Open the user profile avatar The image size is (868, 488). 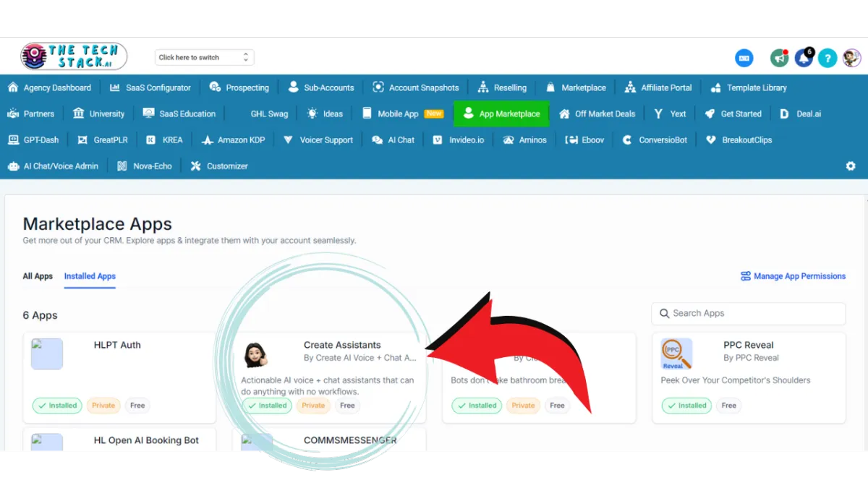coord(852,59)
